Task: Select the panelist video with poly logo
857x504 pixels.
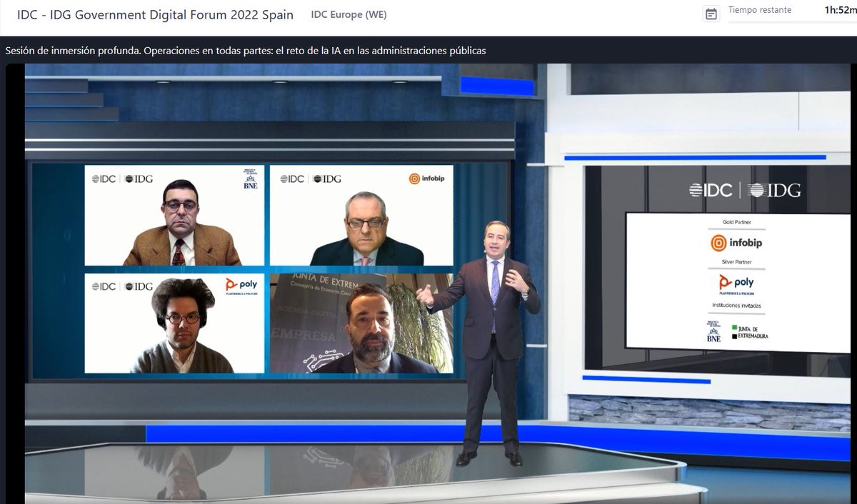Action: [x=174, y=323]
